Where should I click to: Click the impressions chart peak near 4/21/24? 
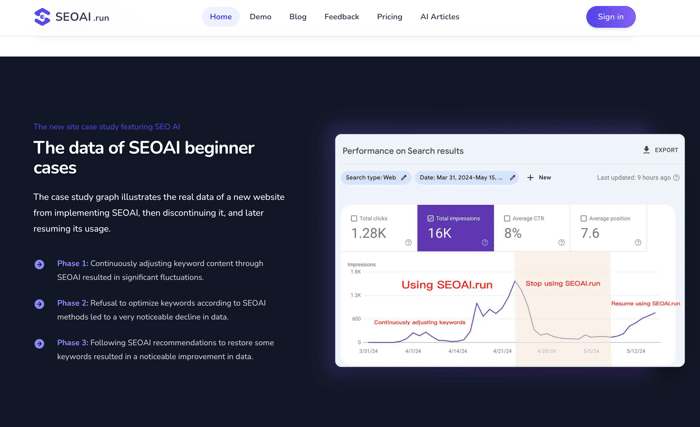[x=515, y=281]
